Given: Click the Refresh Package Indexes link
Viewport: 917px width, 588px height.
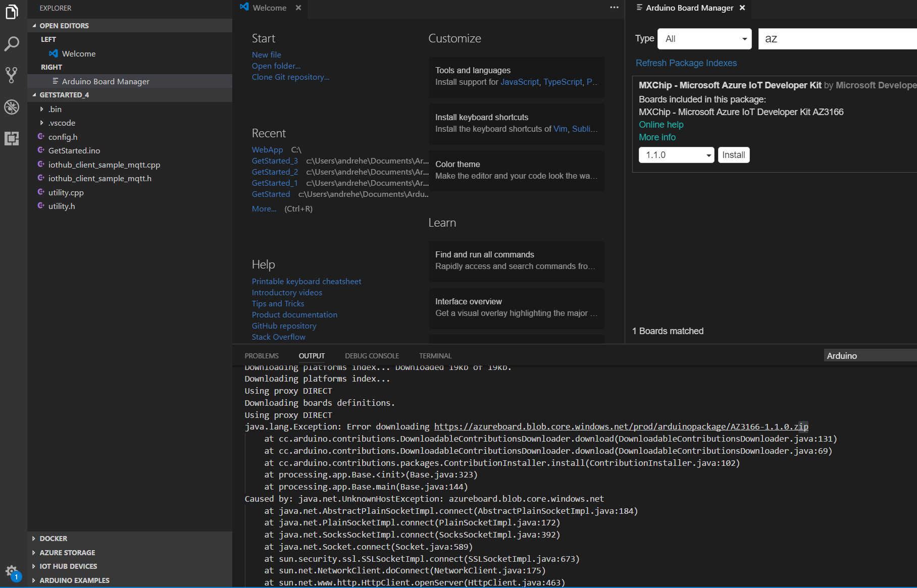Looking at the screenshot, I should pos(686,63).
